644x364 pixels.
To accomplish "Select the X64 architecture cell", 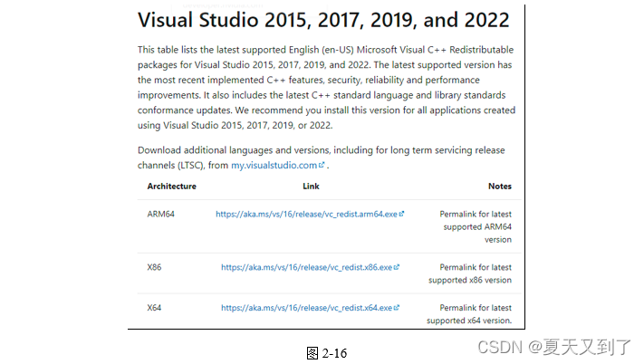I will (x=154, y=308).
